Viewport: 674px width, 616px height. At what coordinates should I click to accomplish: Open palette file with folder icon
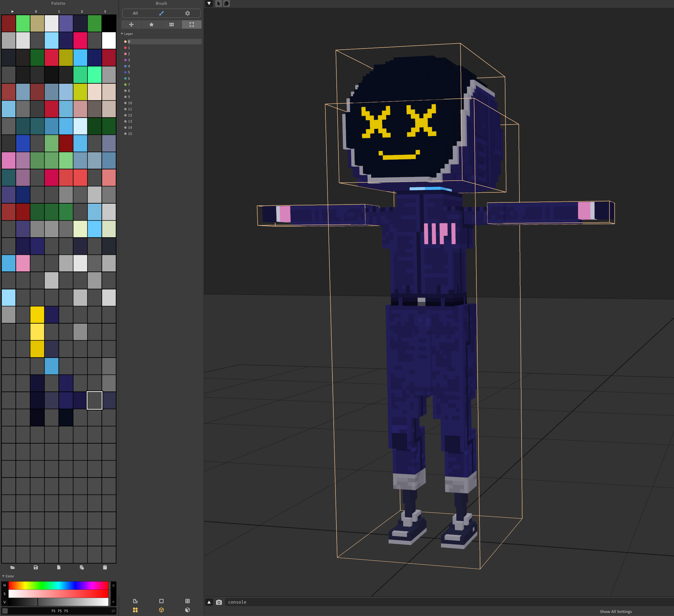[x=12, y=567]
